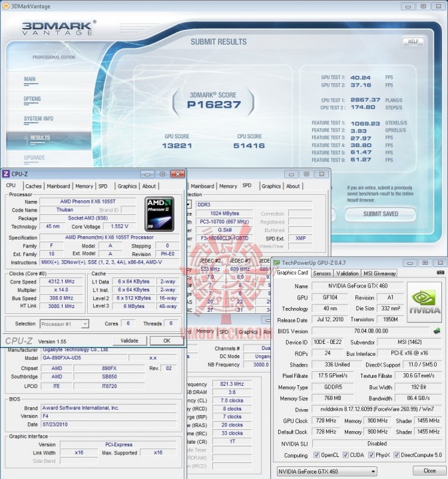This screenshot has height=479, width=448.
Task: Click the Close button in GPU-Z
Action: tap(429, 471)
